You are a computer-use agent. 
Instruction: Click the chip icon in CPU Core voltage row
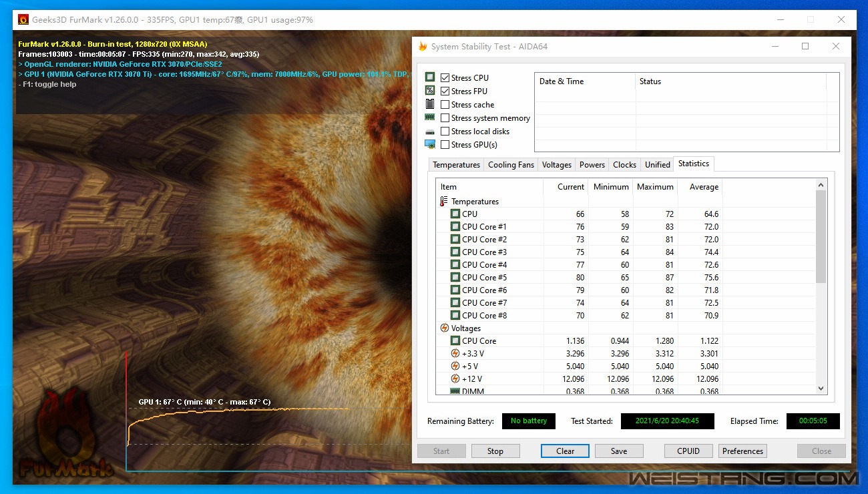[x=455, y=340]
